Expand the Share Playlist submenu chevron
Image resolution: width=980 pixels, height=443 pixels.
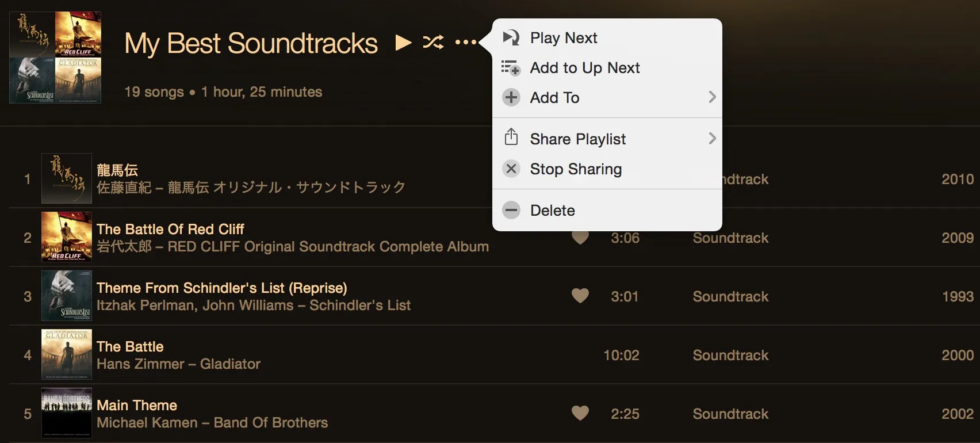pyautogui.click(x=712, y=139)
